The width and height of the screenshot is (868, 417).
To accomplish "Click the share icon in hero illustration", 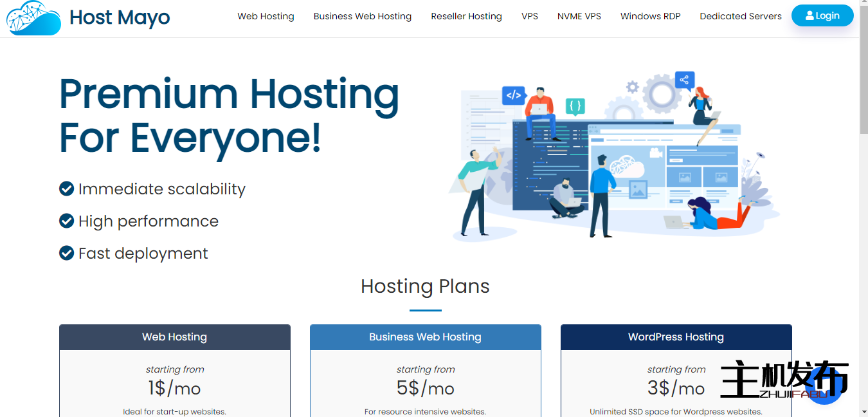I will click(684, 80).
